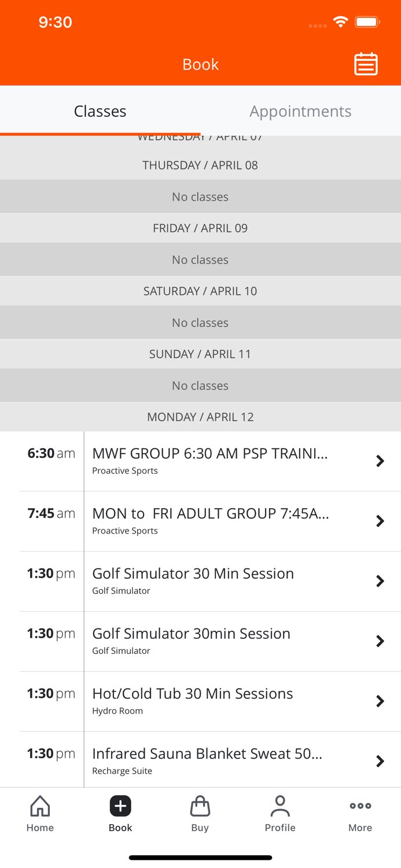Open the More three-dots icon

coord(360,806)
